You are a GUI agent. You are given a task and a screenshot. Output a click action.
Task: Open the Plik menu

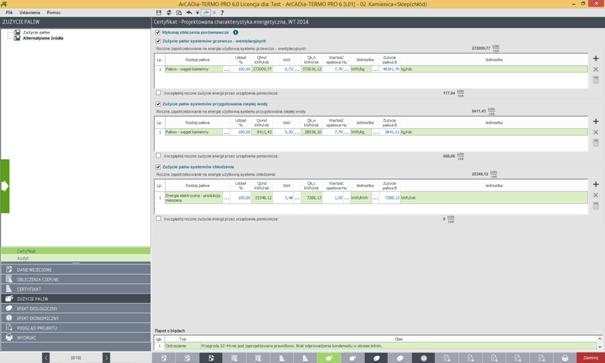click(x=9, y=13)
